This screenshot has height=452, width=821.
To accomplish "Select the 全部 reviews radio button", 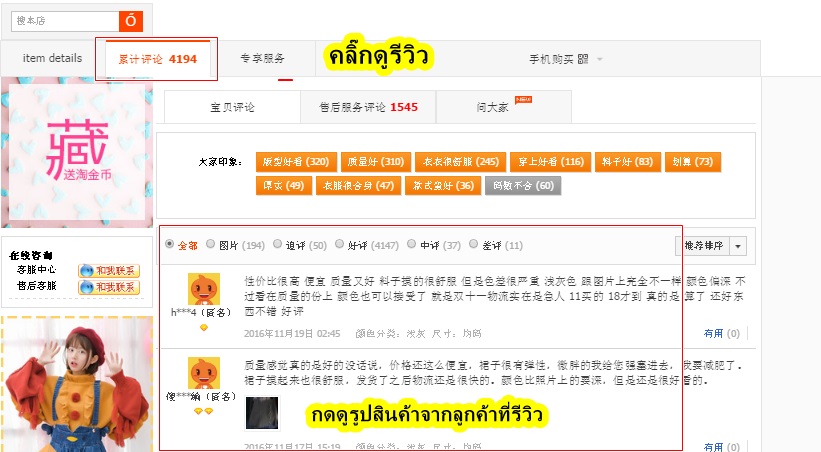I will point(170,244).
